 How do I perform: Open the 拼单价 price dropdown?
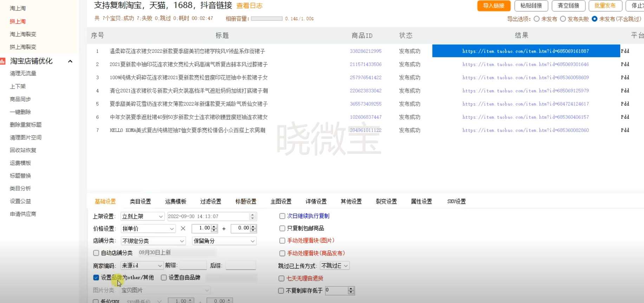(x=148, y=229)
